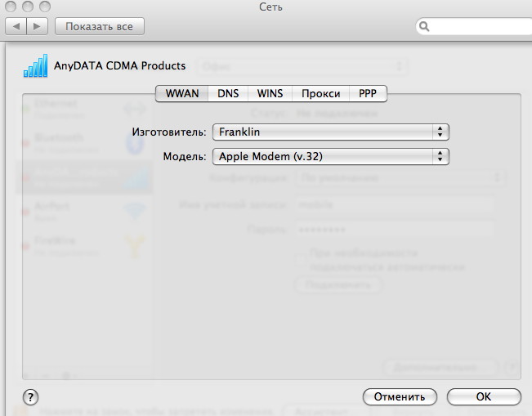Click the magnifying glass search icon
This screenshot has width=532, height=416.
(425, 26)
